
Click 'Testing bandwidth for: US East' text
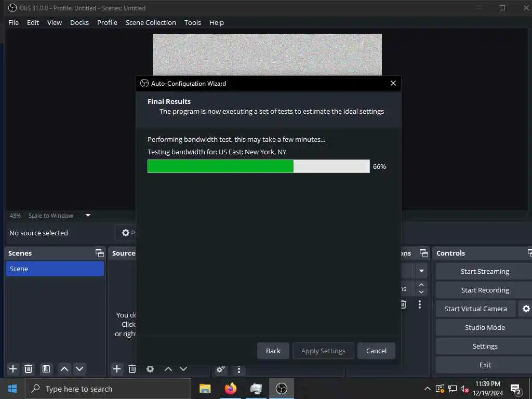click(217, 152)
